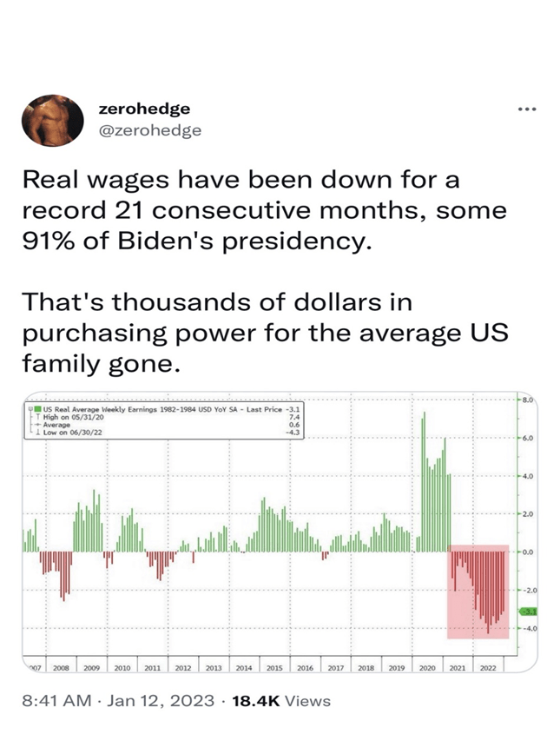The image size is (560, 747).
Task: Click the 2022 label on chart axis
Action: pos(487,668)
